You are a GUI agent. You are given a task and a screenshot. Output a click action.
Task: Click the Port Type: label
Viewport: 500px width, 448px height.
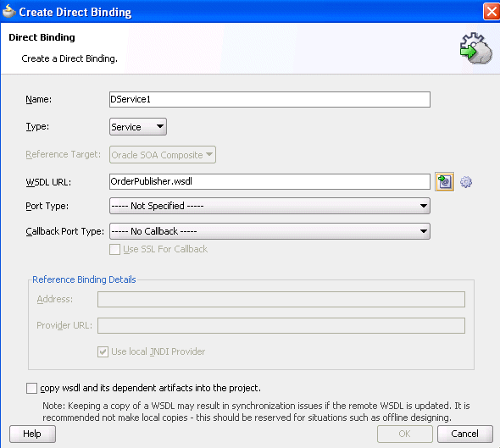point(47,206)
